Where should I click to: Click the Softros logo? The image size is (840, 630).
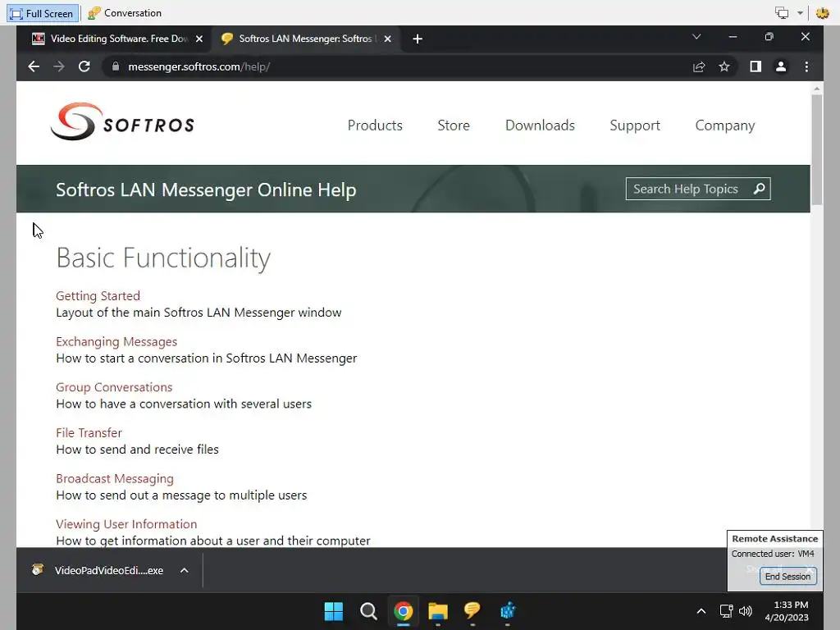[x=122, y=122]
